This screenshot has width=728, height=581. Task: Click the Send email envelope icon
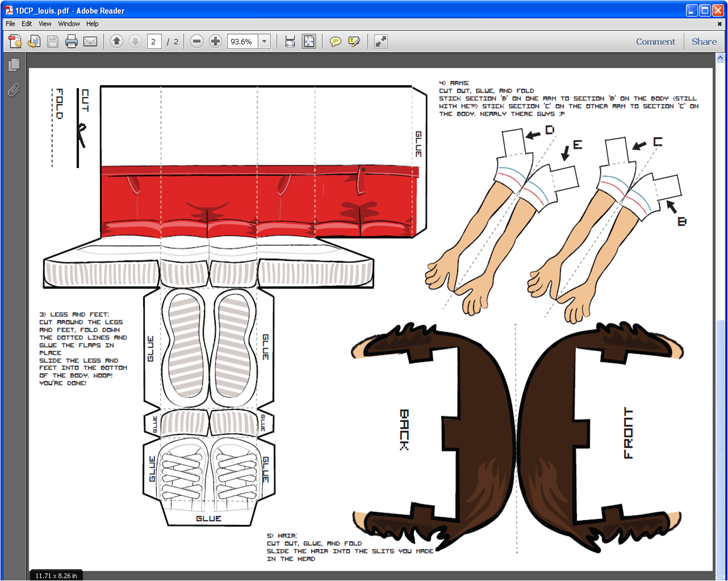(x=90, y=41)
